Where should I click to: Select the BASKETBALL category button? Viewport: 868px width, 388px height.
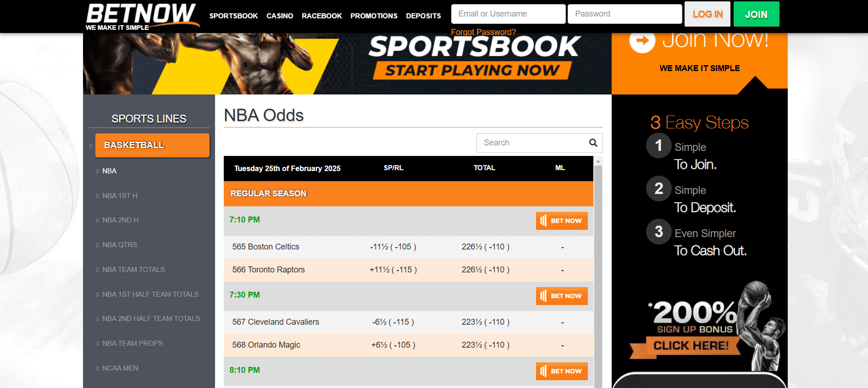152,145
